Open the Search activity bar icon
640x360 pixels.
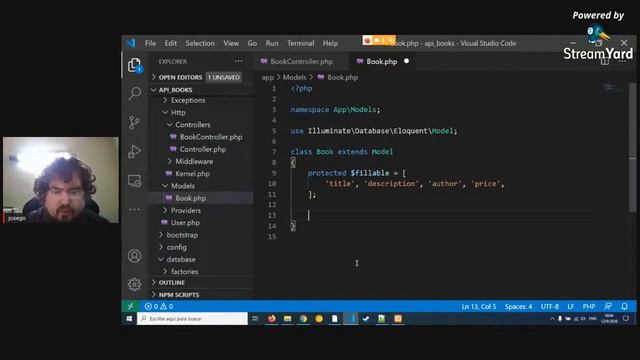[134, 93]
